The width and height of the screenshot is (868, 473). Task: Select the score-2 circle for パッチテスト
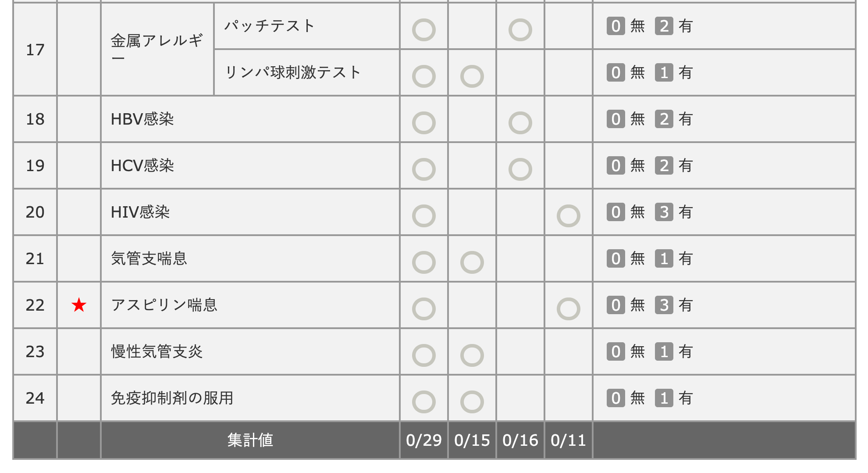click(520, 30)
